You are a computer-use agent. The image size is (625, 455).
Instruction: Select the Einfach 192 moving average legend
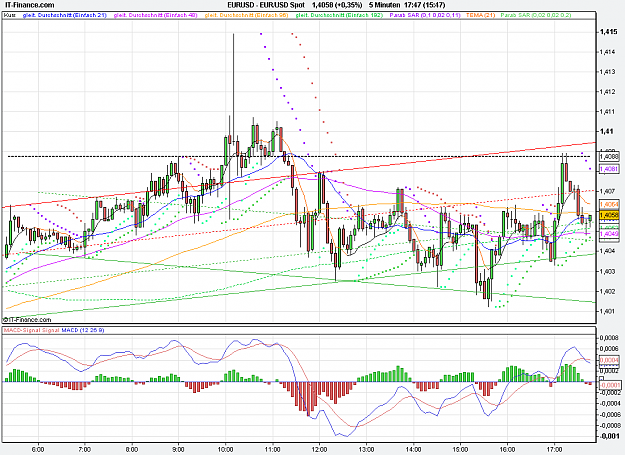pyautogui.click(x=339, y=15)
